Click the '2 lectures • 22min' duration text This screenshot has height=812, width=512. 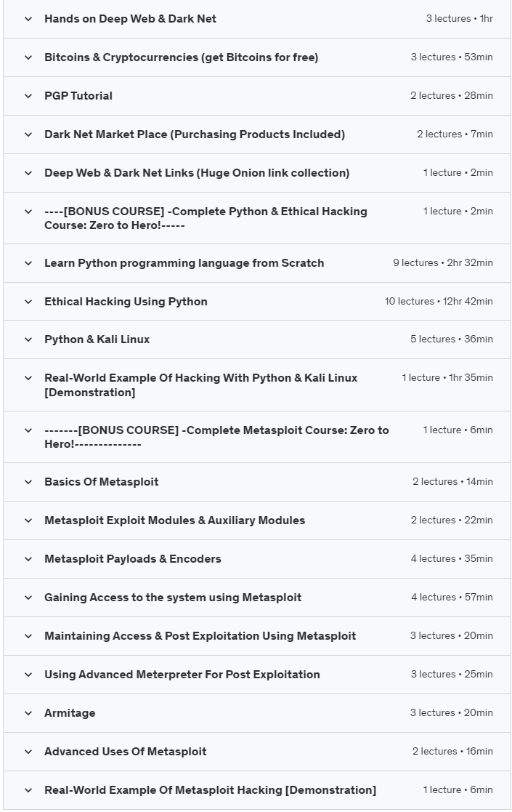point(452,520)
